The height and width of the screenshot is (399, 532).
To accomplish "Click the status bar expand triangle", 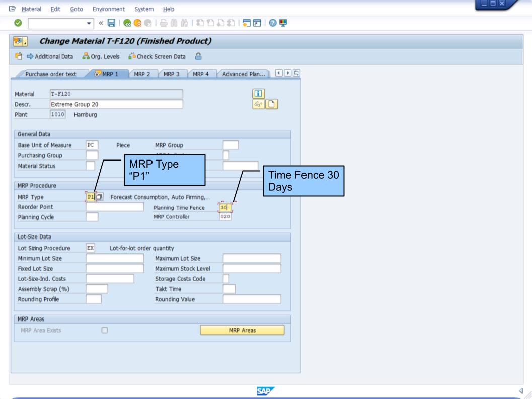I will pyautogui.click(x=521, y=391).
